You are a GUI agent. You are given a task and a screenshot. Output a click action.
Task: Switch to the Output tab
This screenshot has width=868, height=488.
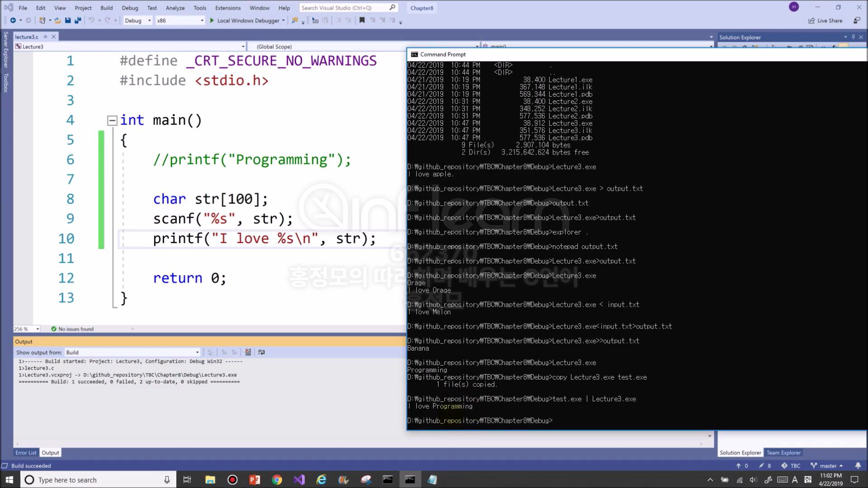click(51, 453)
